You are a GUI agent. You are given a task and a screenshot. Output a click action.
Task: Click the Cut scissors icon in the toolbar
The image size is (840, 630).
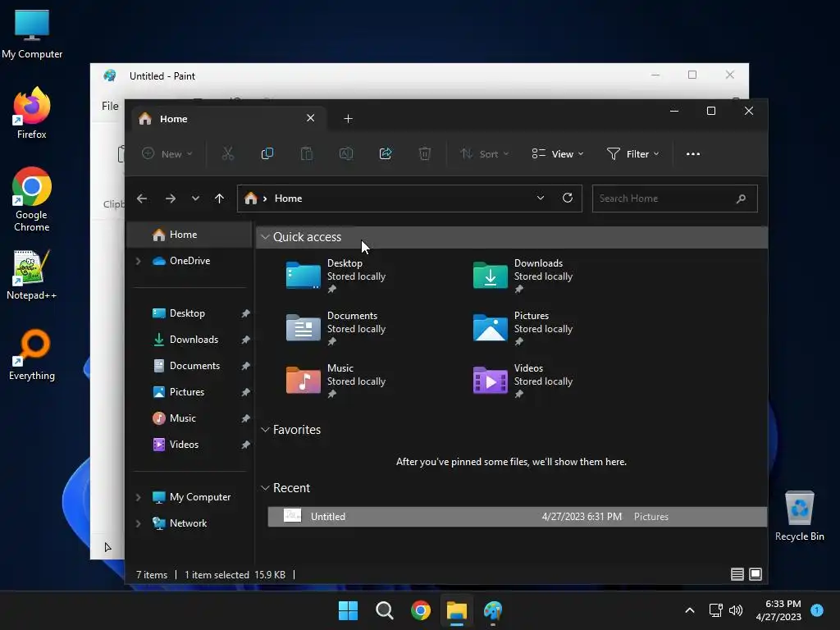(228, 153)
